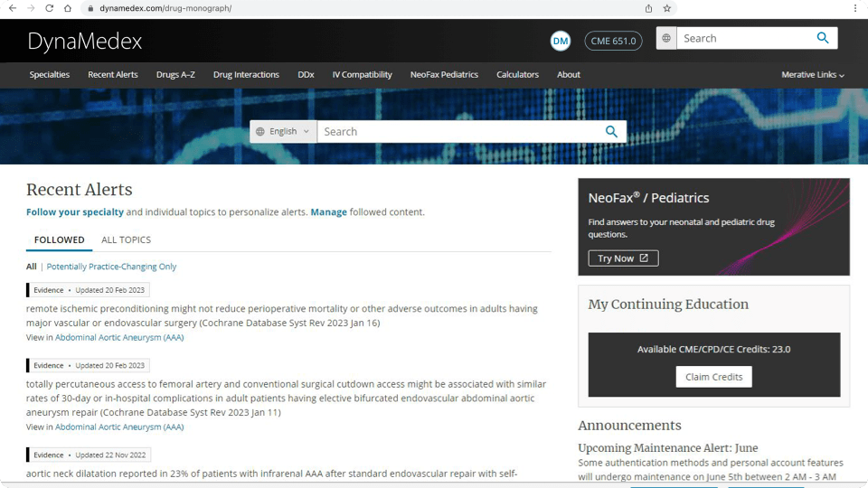Click aortic neck dilatation alert text
The height and width of the screenshot is (488, 868).
click(x=271, y=474)
